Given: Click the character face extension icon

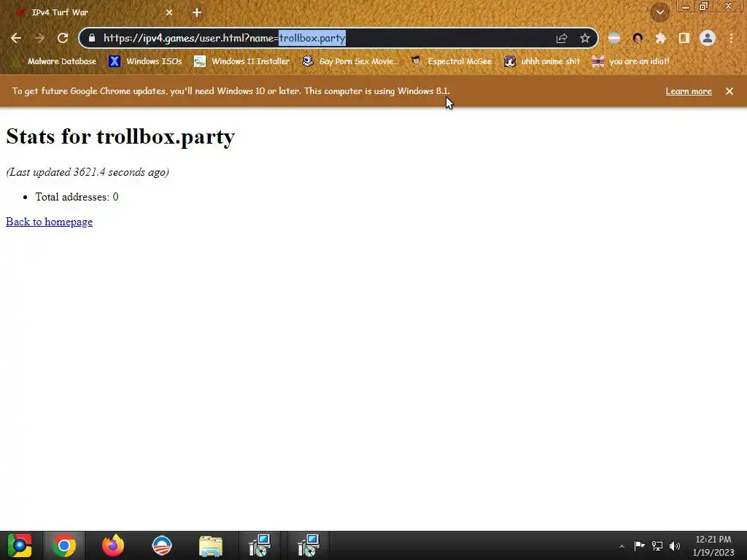Looking at the screenshot, I should click(x=638, y=38).
